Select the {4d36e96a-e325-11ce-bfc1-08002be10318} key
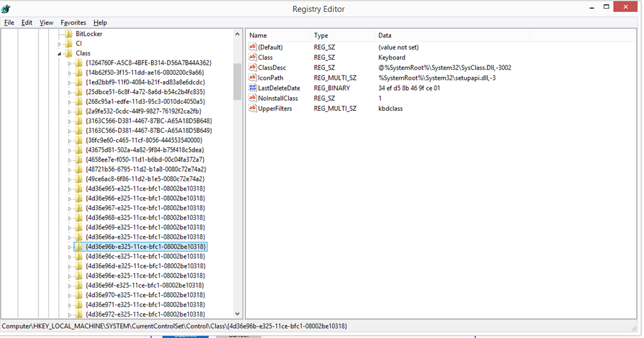 [x=145, y=237]
